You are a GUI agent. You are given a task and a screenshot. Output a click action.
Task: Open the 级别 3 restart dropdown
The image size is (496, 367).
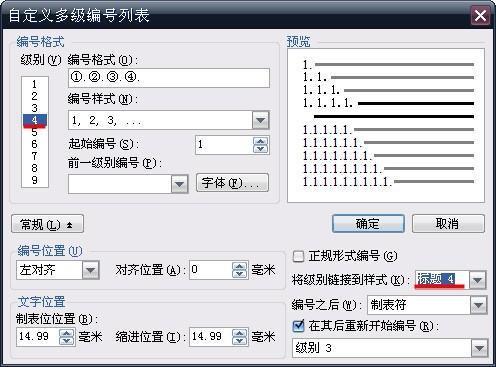pyautogui.click(x=479, y=349)
